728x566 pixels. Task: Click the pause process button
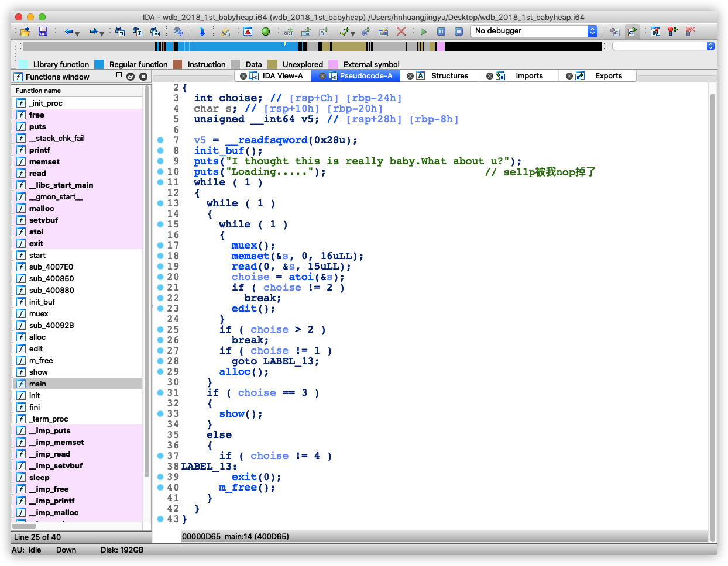441,32
